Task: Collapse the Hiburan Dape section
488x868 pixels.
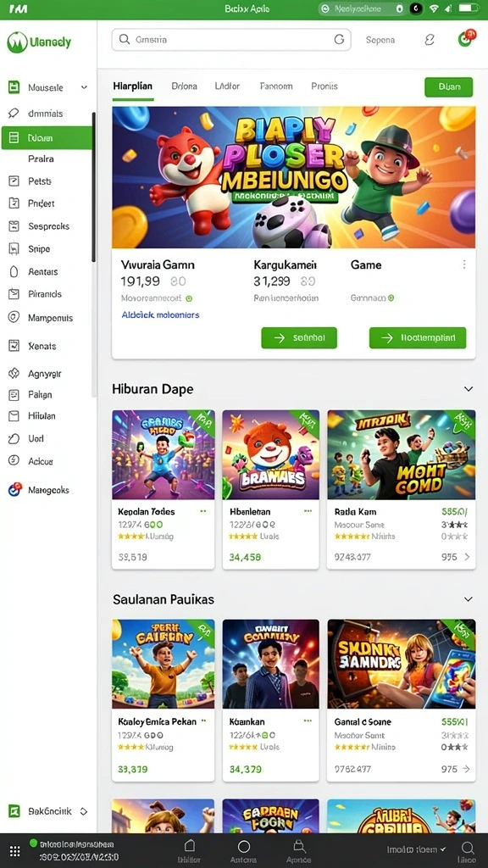Action: pyautogui.click(x=468, y=389)
